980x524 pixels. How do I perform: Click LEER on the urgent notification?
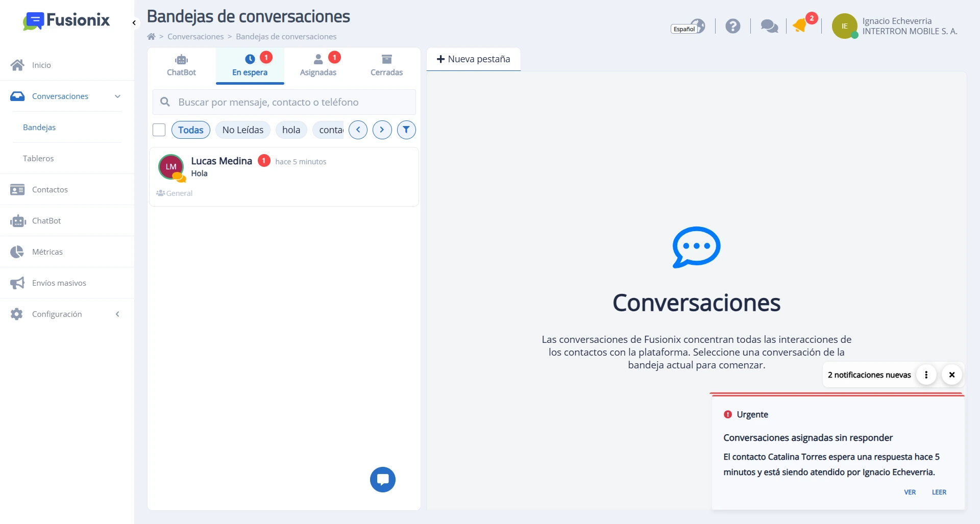[x=939, y=492]
